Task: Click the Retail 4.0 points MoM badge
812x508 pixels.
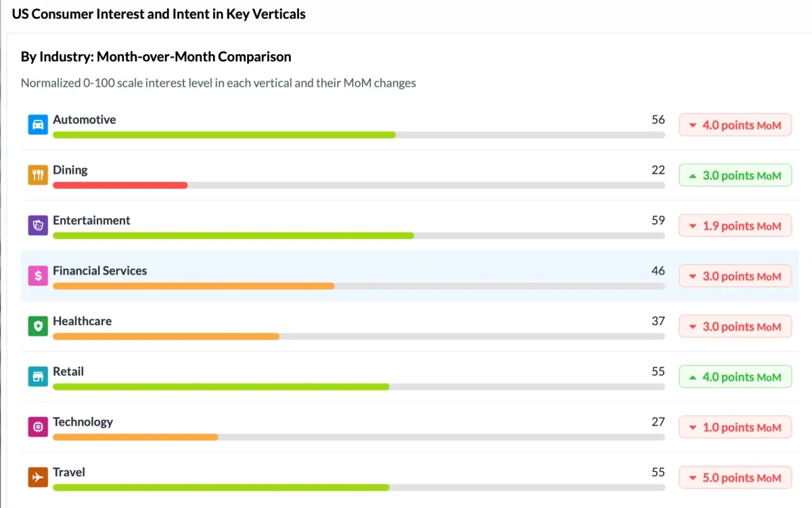Action: tap(735, 377)
